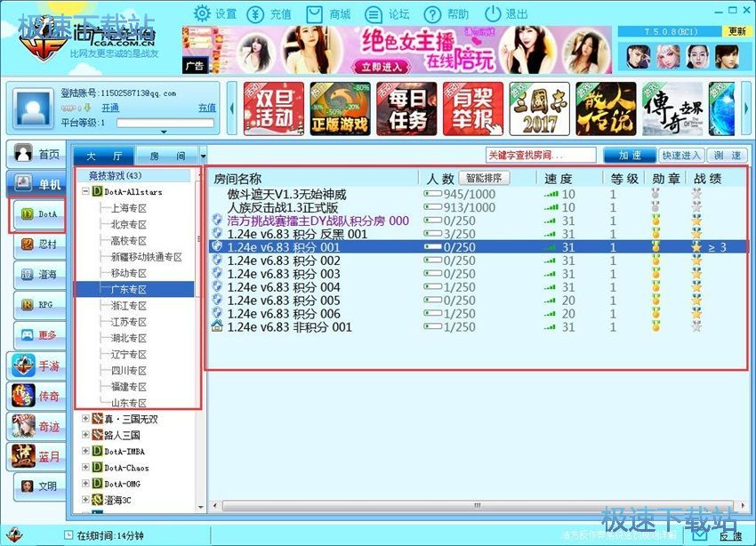
Task: Open the 三国志2017 game tile
Action: click(x=540, y=108)
